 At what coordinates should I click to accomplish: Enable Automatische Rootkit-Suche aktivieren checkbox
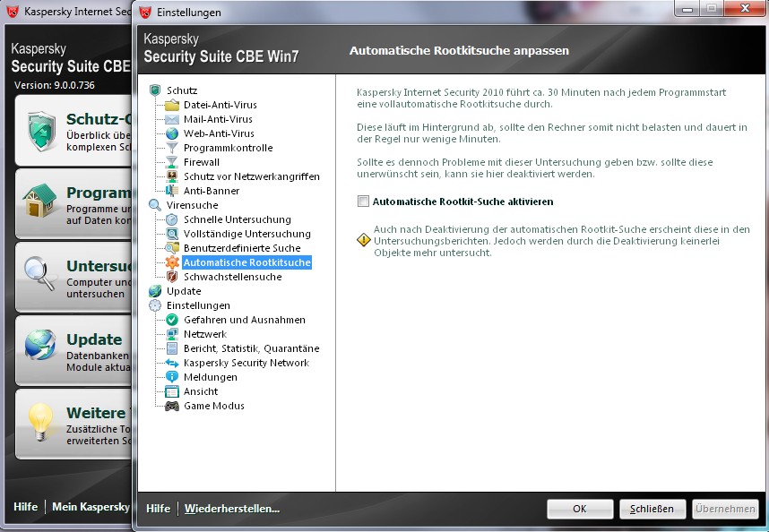[363, 202]
